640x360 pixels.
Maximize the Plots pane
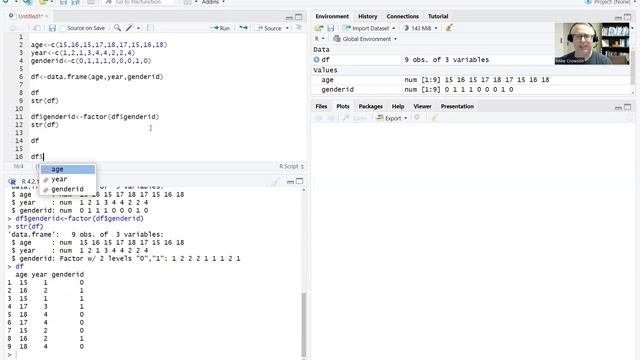click(x=627, y=107)
